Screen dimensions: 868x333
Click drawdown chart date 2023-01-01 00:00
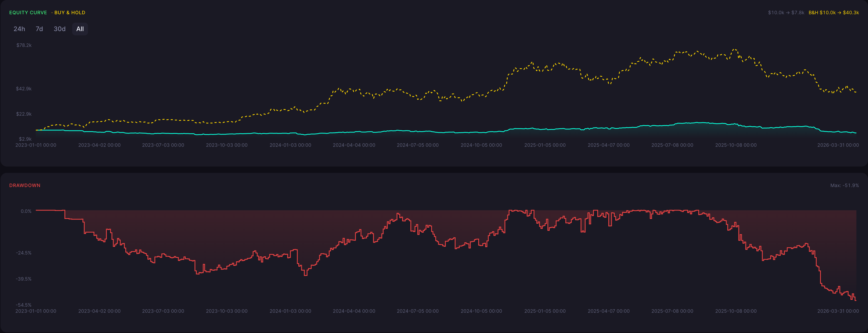pos(36,311)
